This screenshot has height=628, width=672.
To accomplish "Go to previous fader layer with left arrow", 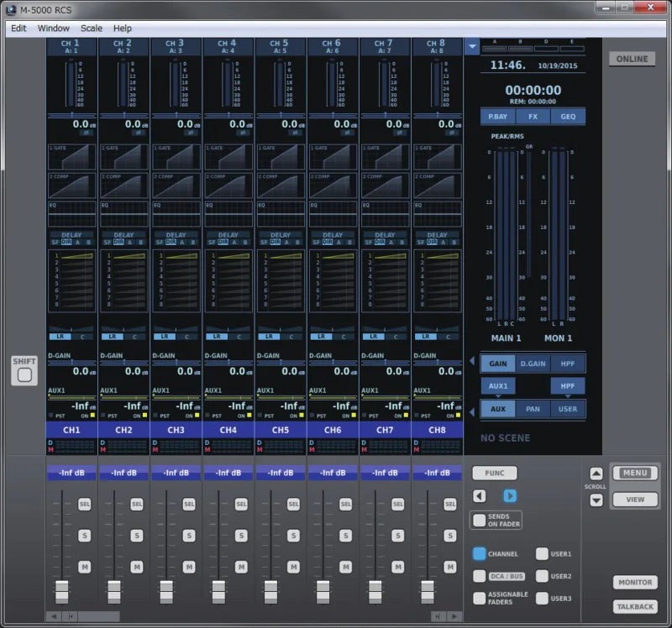I will click(480, 496).
